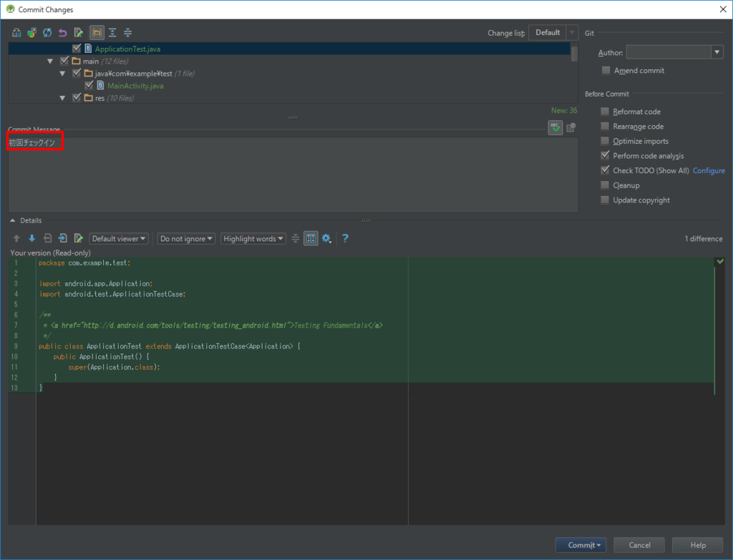This screenshot has height=560, width=733.
Task: Open the Change list Default dropdown
Action: 553,33
